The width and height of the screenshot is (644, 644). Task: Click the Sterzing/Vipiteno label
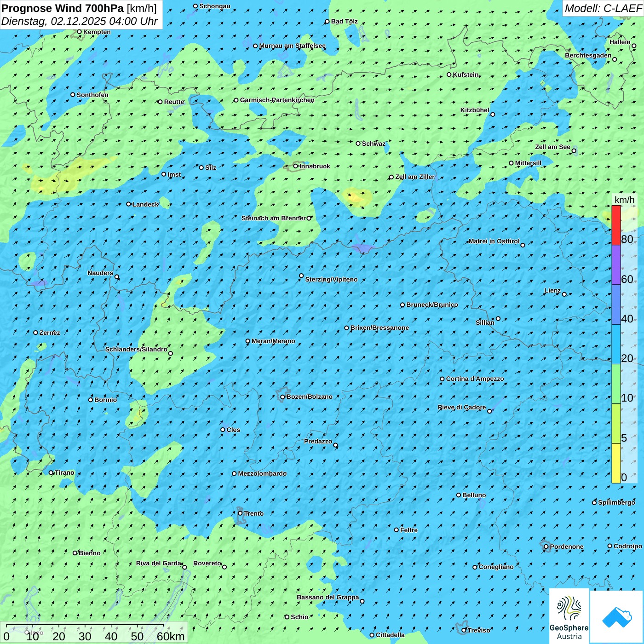(331, 279)
